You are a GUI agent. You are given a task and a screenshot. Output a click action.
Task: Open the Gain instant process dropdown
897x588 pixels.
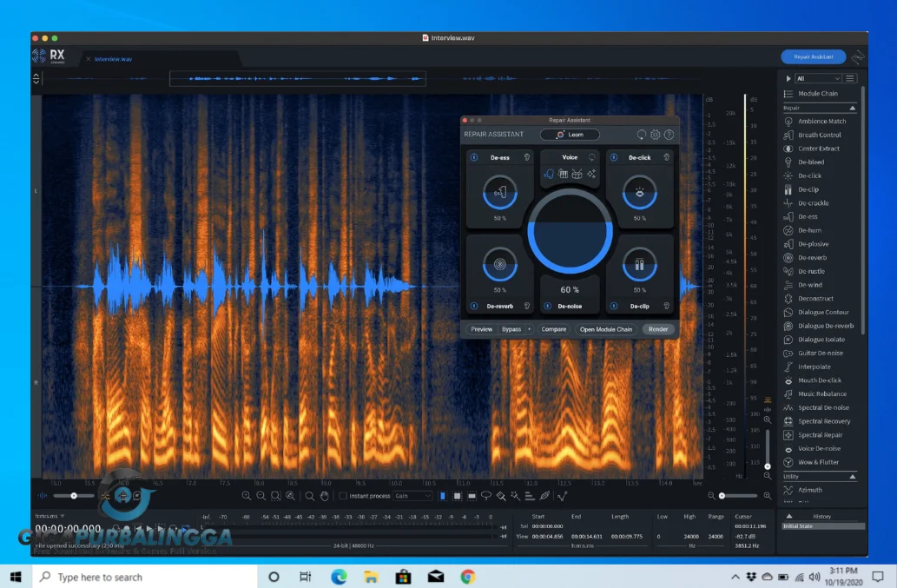click(412, 496)
